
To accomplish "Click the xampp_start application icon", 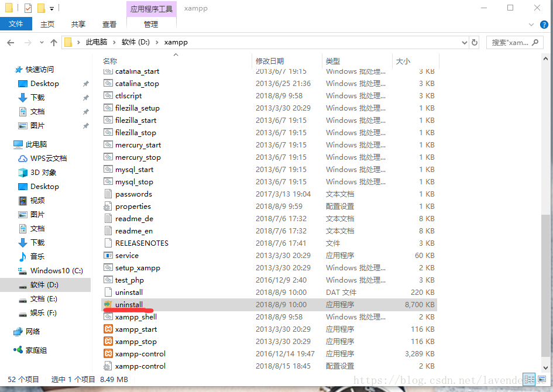I will 108,329.
